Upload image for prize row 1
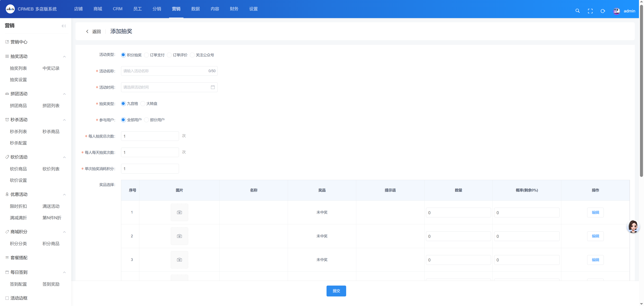 pyautogui.click(x=179, y=212)
